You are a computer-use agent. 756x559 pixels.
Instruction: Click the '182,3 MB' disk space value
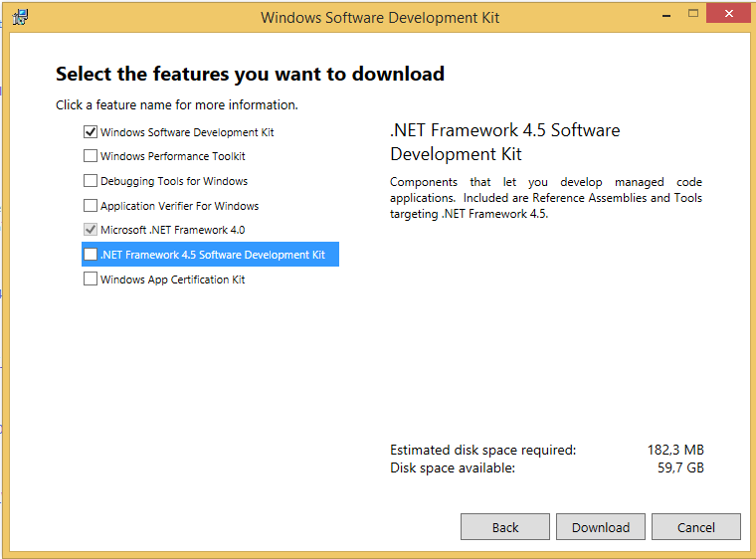[675, 450]
